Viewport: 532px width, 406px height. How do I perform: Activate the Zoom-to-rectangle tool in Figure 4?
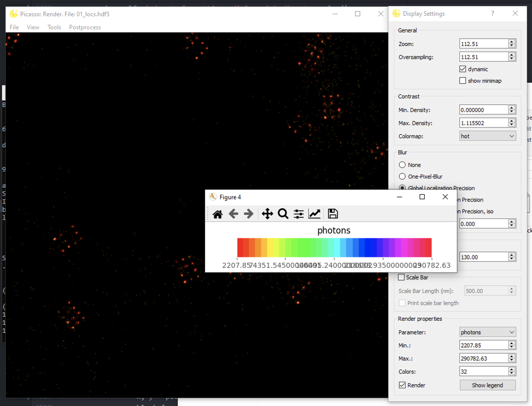click(x=283, y=214)
